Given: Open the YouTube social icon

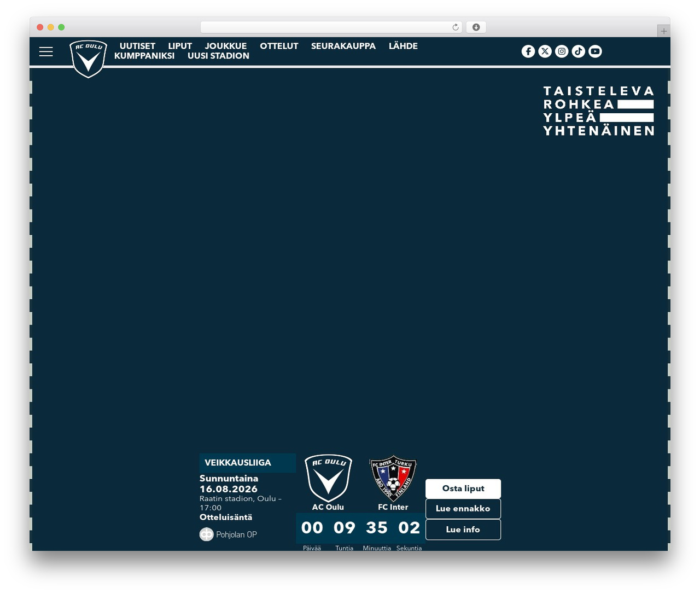Looking at the screenshot, I should 595,51.
